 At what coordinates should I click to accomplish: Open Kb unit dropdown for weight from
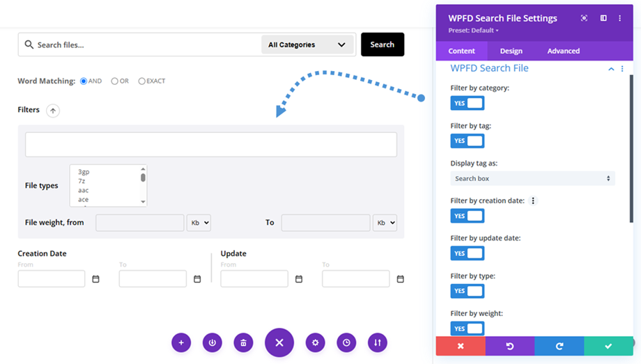tap(199, 223)
